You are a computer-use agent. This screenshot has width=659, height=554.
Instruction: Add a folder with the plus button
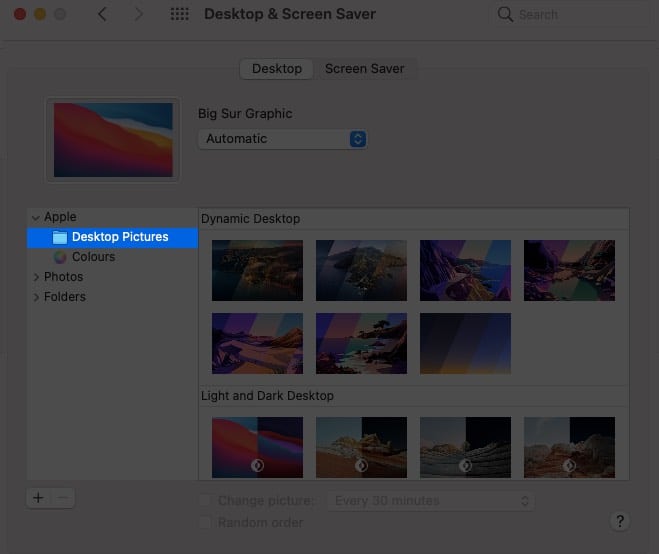coord(38,498)
